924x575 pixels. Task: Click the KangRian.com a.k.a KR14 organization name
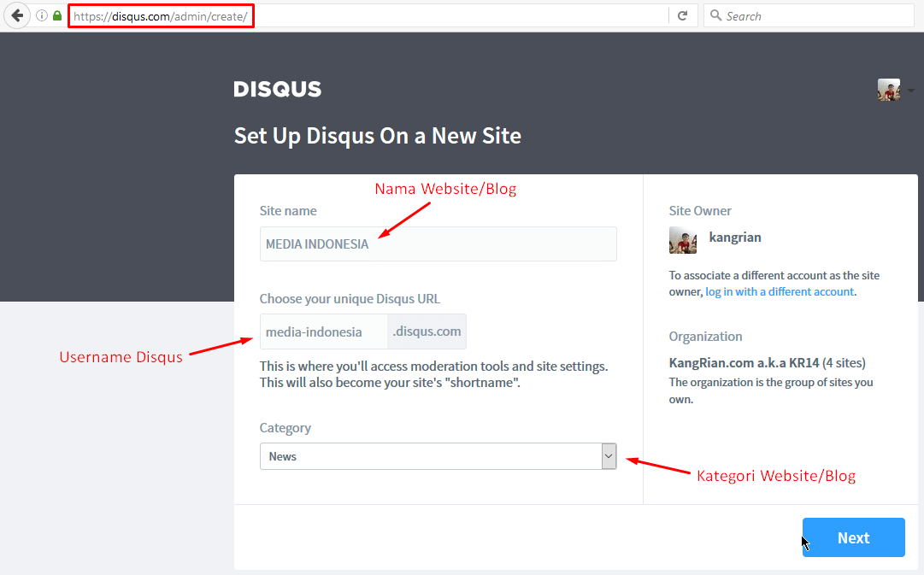tap(744, 363)
